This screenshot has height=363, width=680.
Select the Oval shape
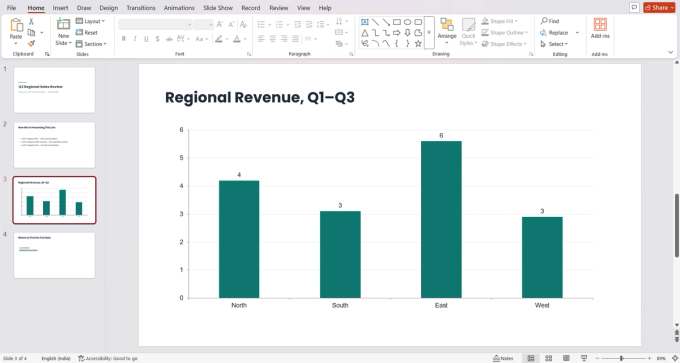pyautogui.click(x=408, y=22)
